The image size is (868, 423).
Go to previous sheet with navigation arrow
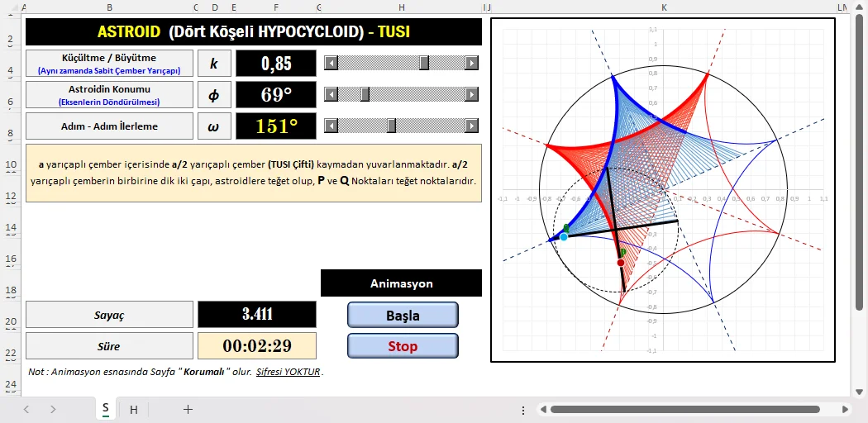pos(26,409)
